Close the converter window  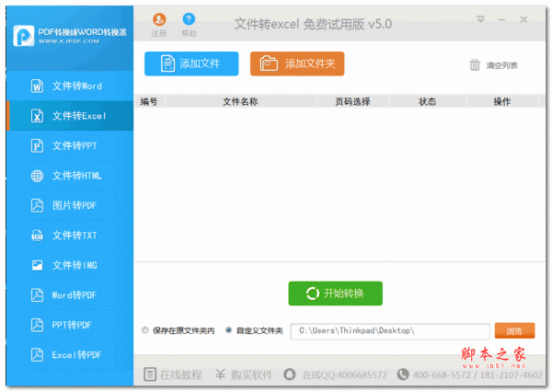click(523, 19)
